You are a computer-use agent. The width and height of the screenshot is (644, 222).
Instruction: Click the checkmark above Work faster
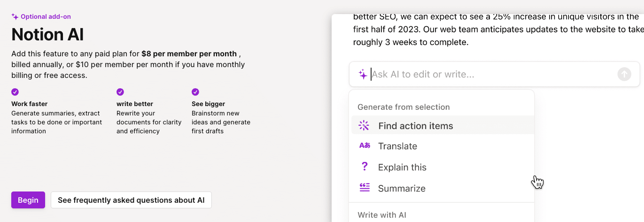pyautogui.click(x=15, y=92)
